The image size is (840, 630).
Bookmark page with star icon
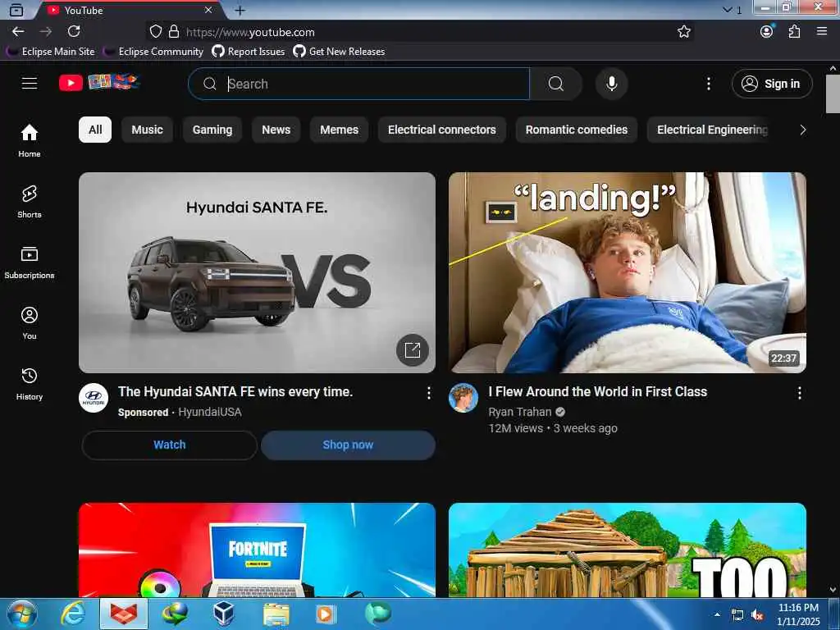click(x=683, y=32)
